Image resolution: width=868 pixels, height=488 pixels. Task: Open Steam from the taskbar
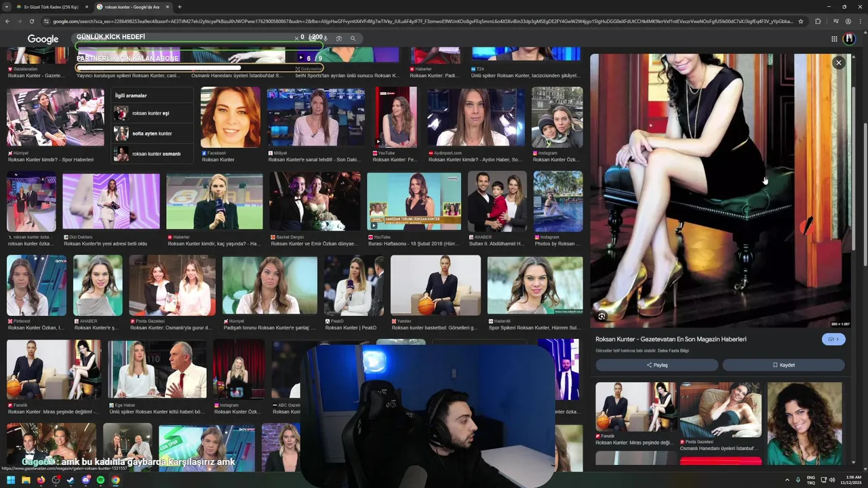click(71, 480)
